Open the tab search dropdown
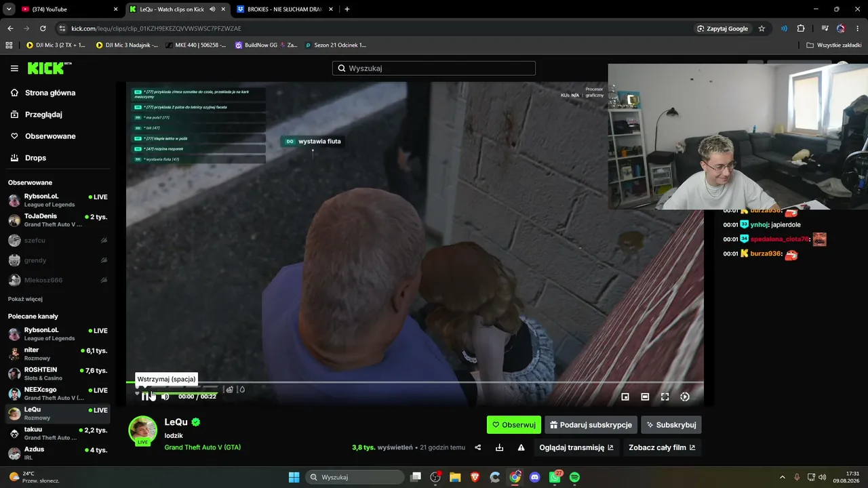Image resolution: width=868 pixels, height=488 pixels. click(x=9, y=9)
